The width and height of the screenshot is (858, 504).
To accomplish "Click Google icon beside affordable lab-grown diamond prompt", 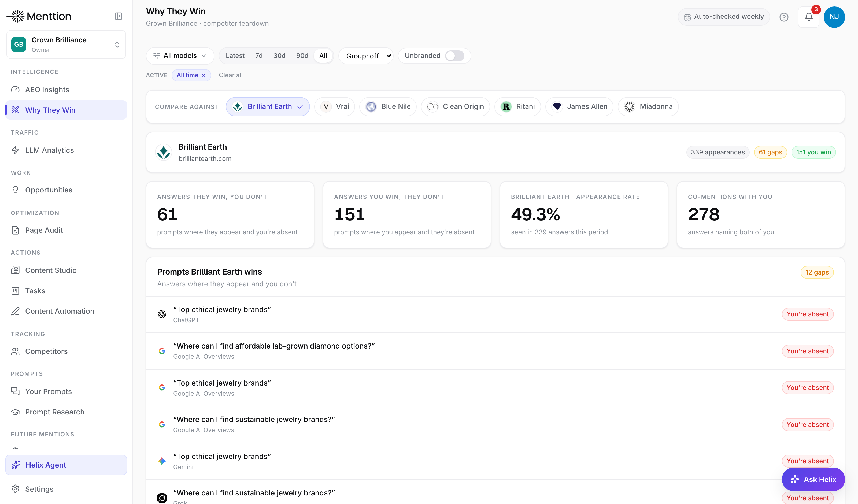I will pos(162,351).
